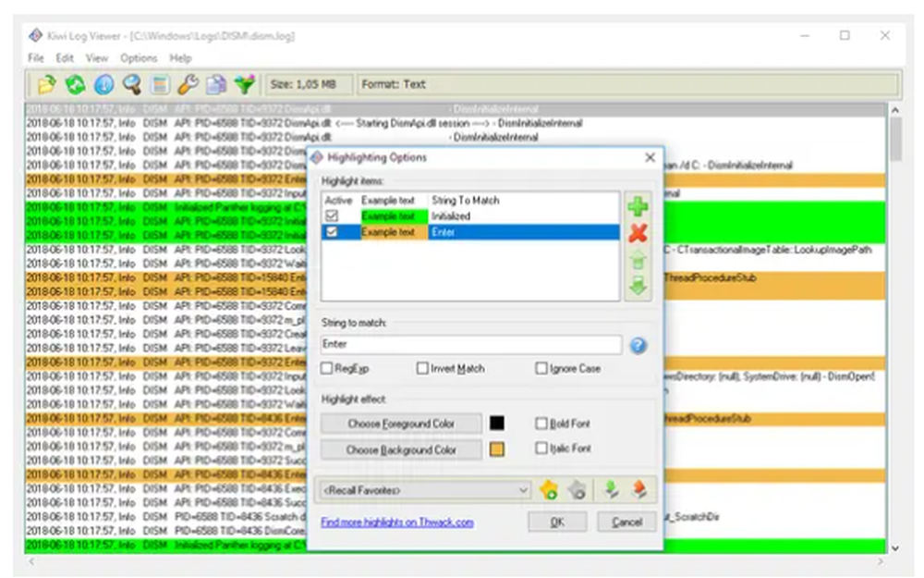
Task: Cancel the Highlighting Options dialog
Action: coord(626,522)
